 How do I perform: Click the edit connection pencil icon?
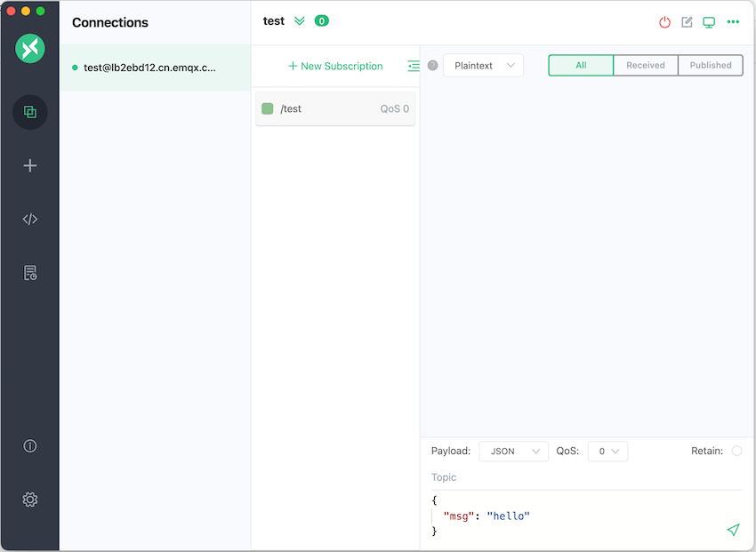tap(687, 22)
